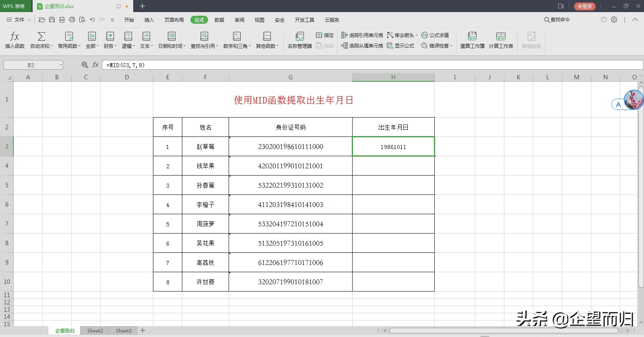Click Evaluate Formula (公式求值)
The width and height of the screenshot is (644, 337).
435,35
